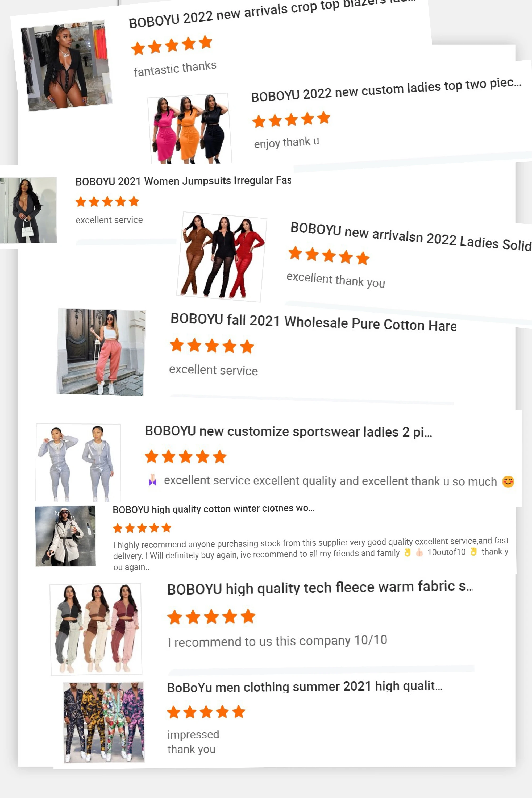Viewport: 532px width, 798px height.
Task: Open the BoBoYu men clothing summer 2021 title
Action: click(x=305, y=687)
